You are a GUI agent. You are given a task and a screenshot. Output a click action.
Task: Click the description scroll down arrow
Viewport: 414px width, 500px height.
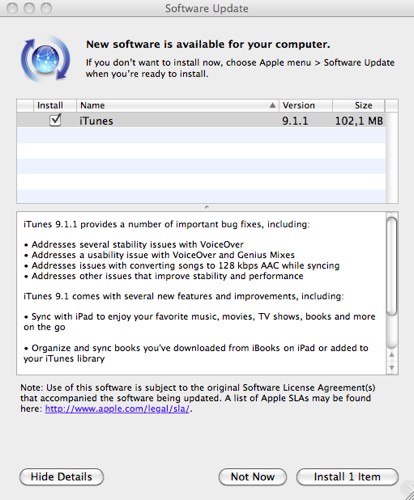tap(392, 368)
